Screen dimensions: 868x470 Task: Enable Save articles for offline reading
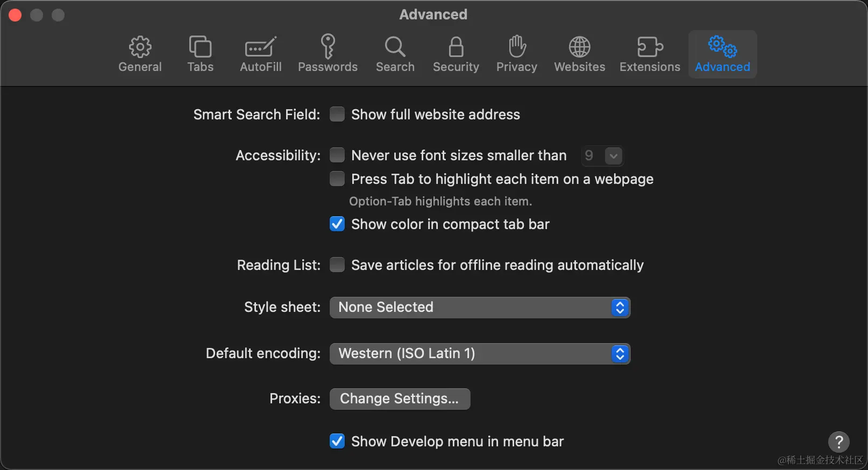(x=337, y=265)
